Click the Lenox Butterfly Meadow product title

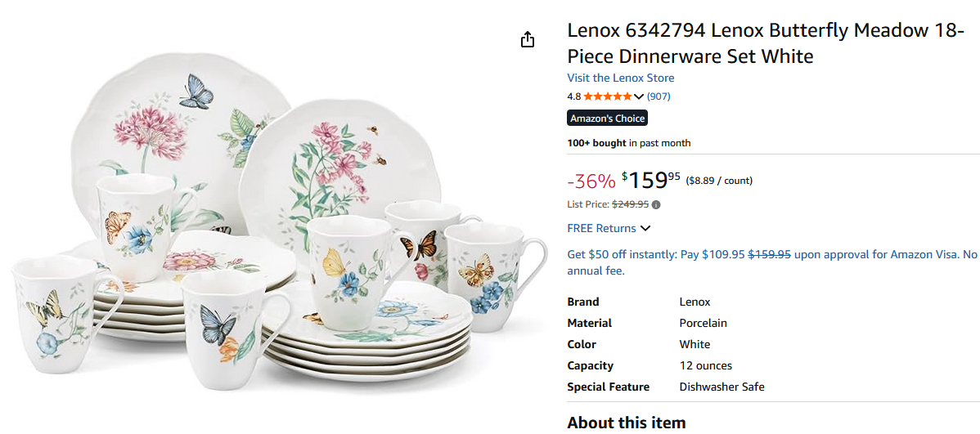click(765, 43)
